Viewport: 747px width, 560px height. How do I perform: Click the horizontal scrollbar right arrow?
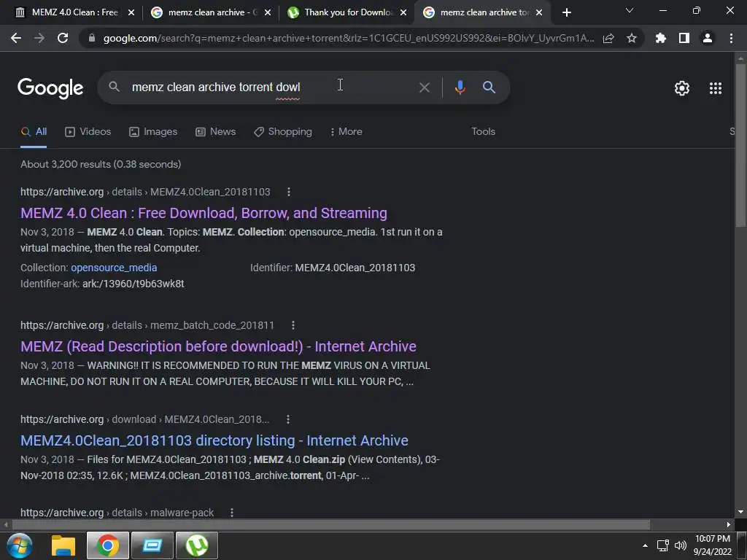pyautogui.click(x=729, y=525)
